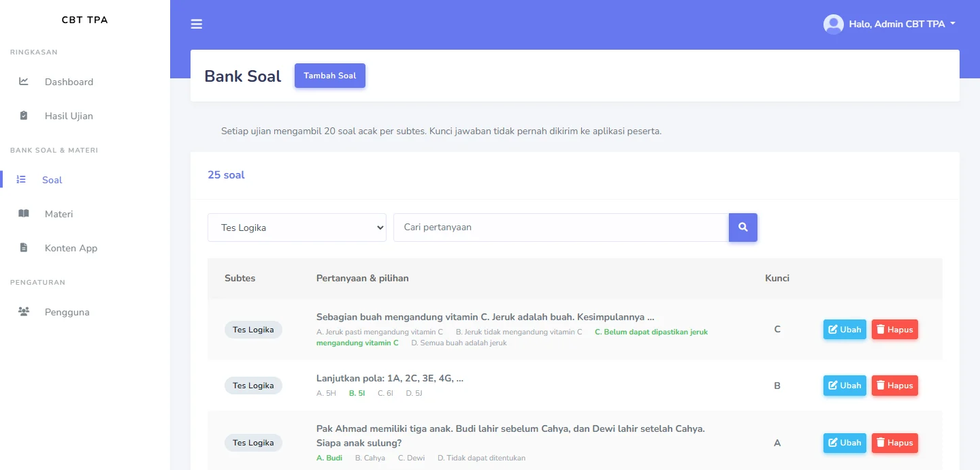Image resolution: width=980 pixels, height=470 pixels.
Task: Remove the Pak Ahmad question with Hapus
Action: point(895,443)
